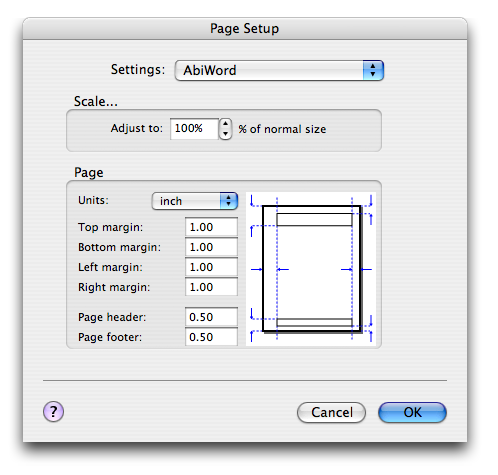Click the Page footer field
The width and height of the screenshot is (498, 475).
coord(211,337)
